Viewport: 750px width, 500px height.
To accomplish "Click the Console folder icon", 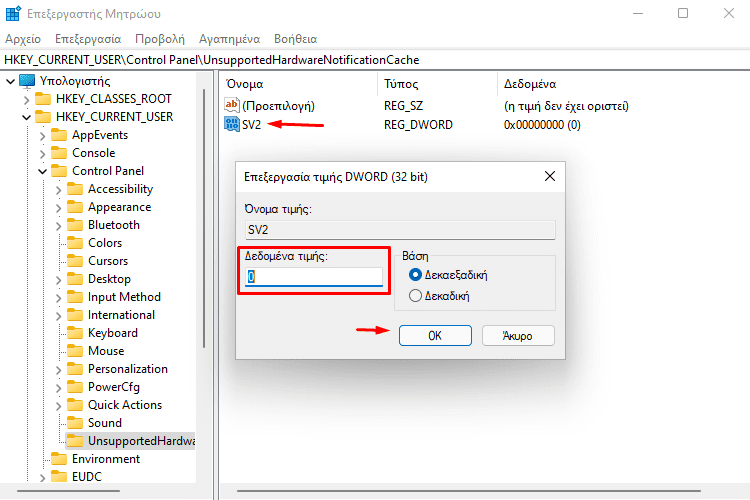I will pos(59,153).
